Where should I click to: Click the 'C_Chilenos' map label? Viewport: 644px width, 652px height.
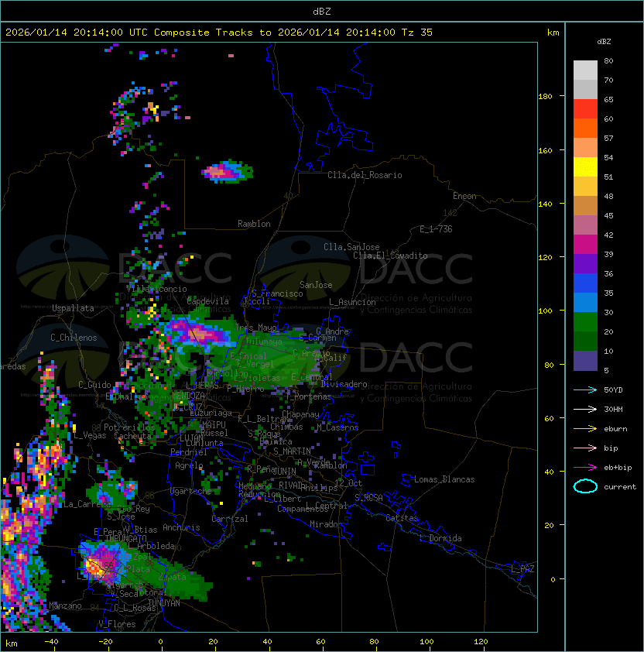(74, 338)
